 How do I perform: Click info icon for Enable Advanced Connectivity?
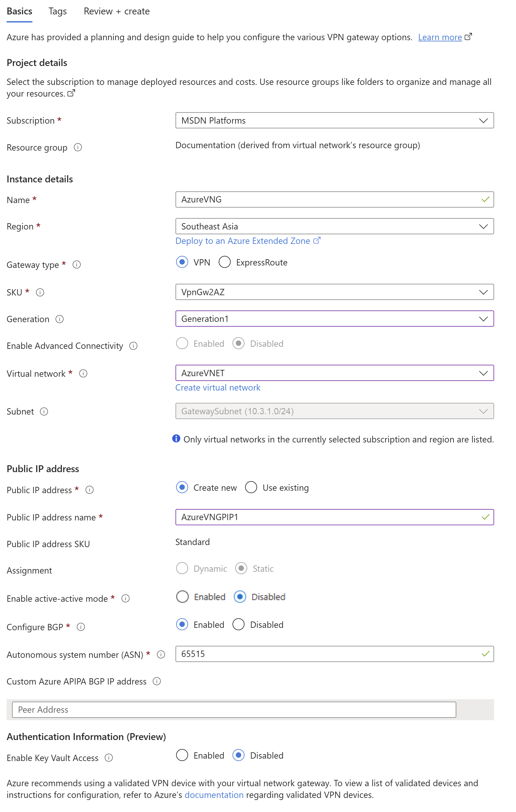click(x=133, y=346)
